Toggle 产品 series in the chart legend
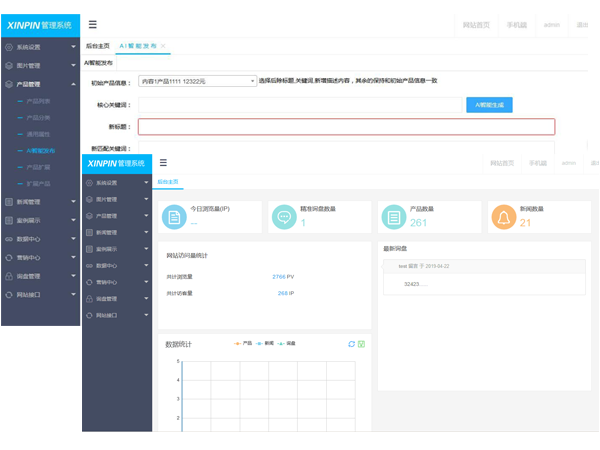The image size is (600, 450). pos(243,344)
